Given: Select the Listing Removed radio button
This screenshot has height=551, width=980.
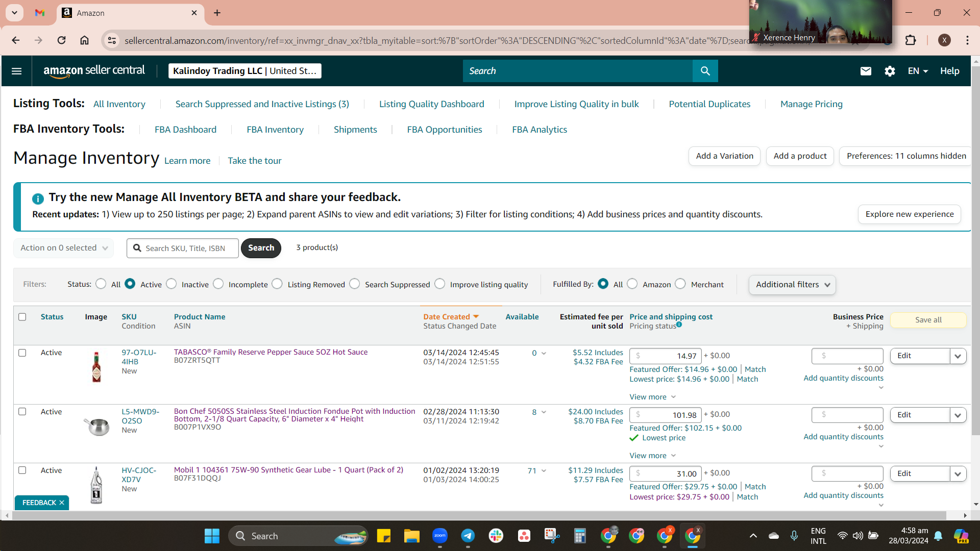Looking at the screenshot, I should tap(277, 284).
